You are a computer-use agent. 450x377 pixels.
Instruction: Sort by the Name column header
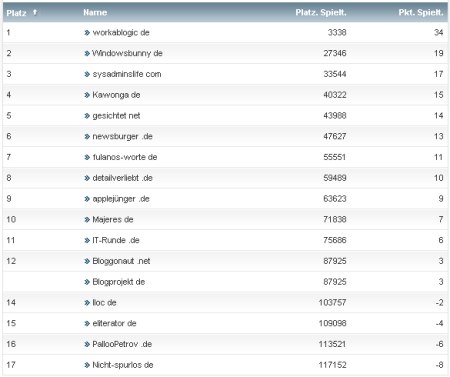coord(95,13)
